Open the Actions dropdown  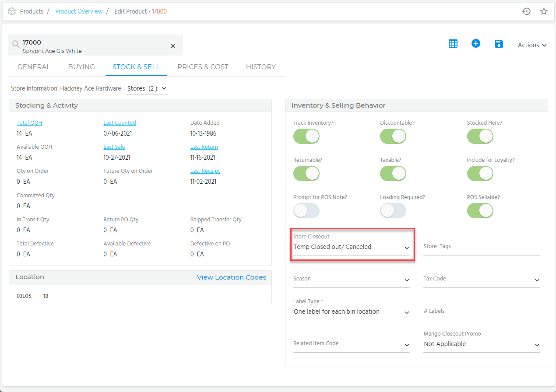tap(532, 45)
